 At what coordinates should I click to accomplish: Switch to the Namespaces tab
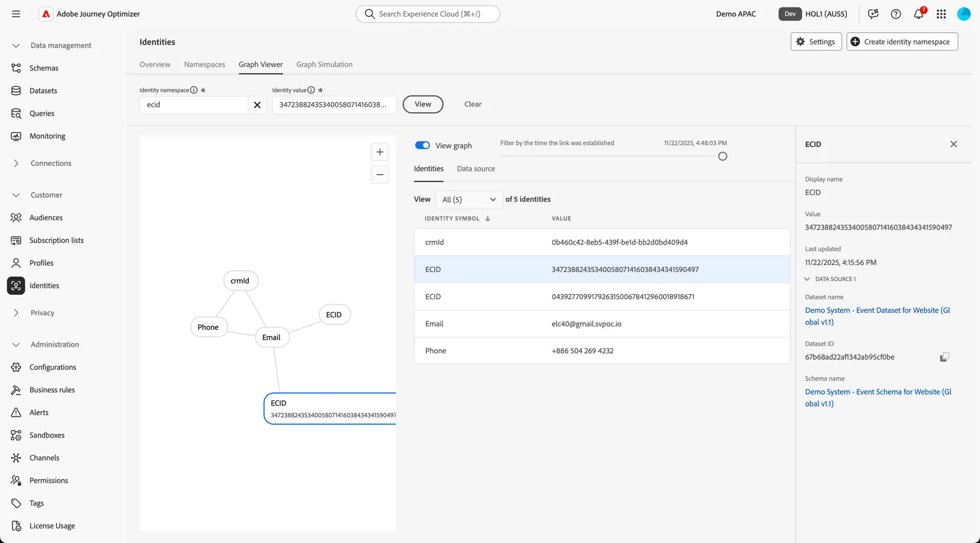205,65
